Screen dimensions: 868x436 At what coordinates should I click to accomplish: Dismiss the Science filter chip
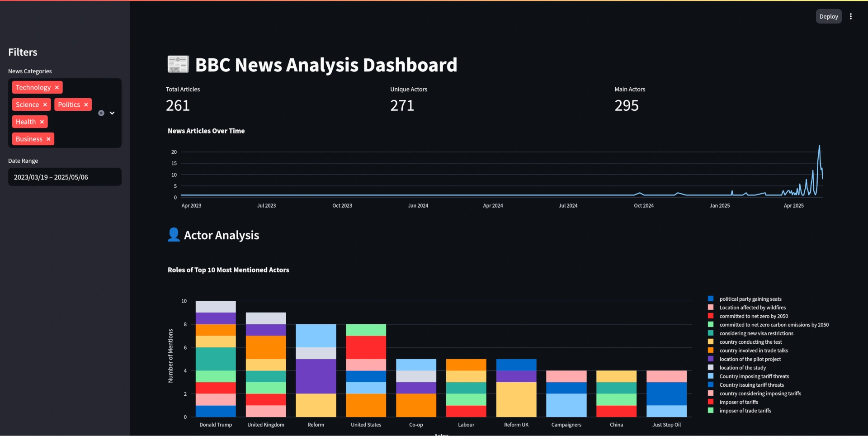point(45,104)
